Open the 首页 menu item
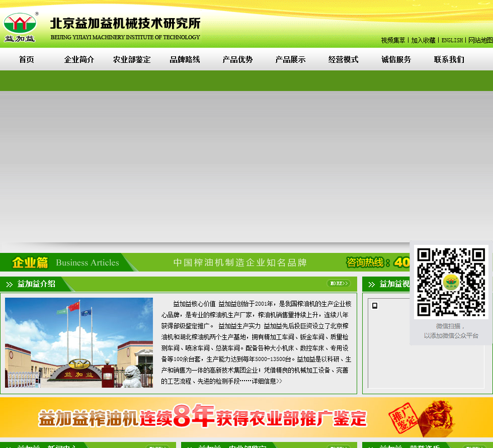The height and width of the screenshot is (448, 493). (x=26, y=59)
